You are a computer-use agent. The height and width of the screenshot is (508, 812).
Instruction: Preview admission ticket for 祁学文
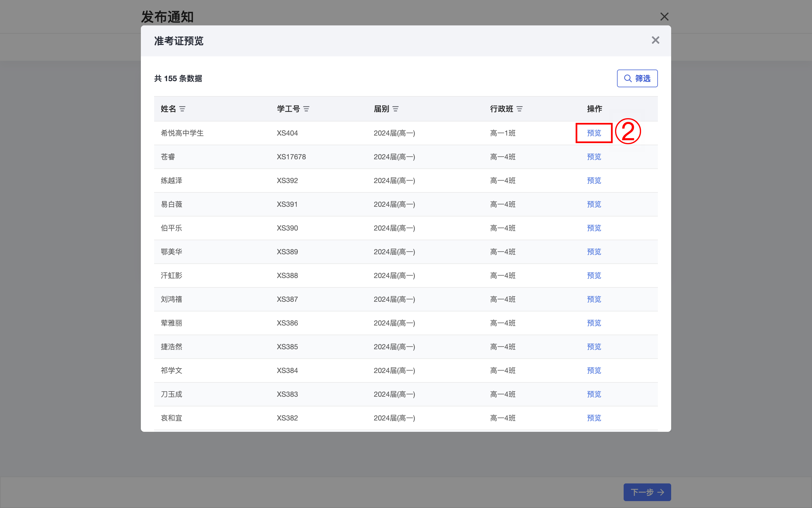pos(594,371)
